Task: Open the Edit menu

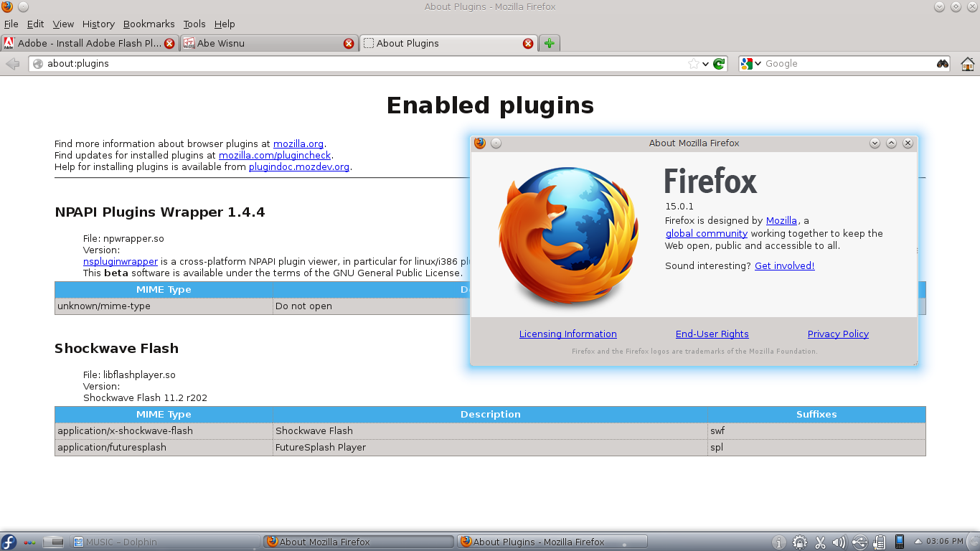Action: 35,24
